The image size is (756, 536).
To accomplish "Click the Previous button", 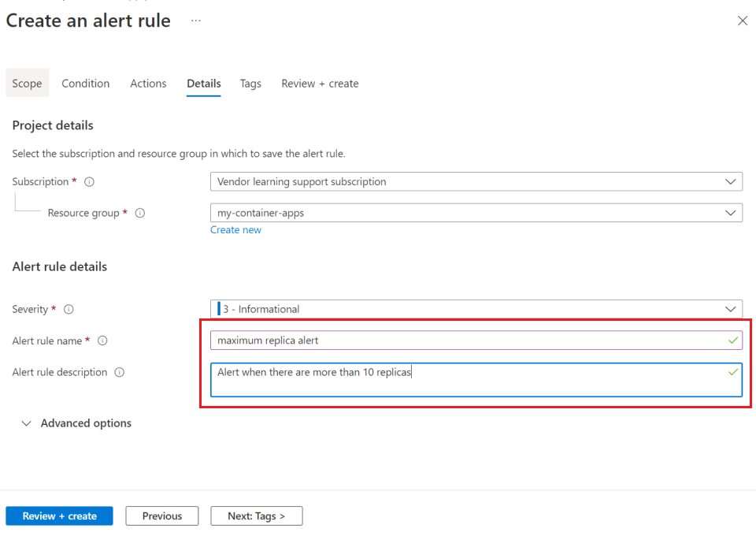I will click(x=161, y=516).
